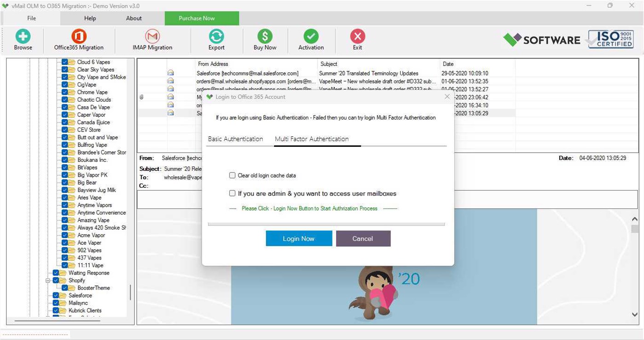Click the attachment paperclip icon in email list
644x340 pixels.
tap(141, 97)
